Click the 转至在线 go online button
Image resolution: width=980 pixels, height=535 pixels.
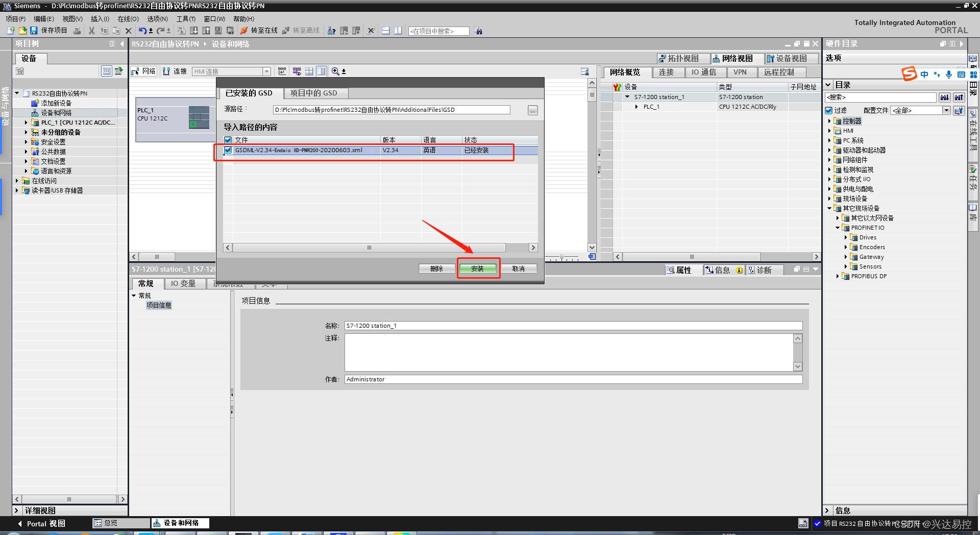[x=259, y=31]
